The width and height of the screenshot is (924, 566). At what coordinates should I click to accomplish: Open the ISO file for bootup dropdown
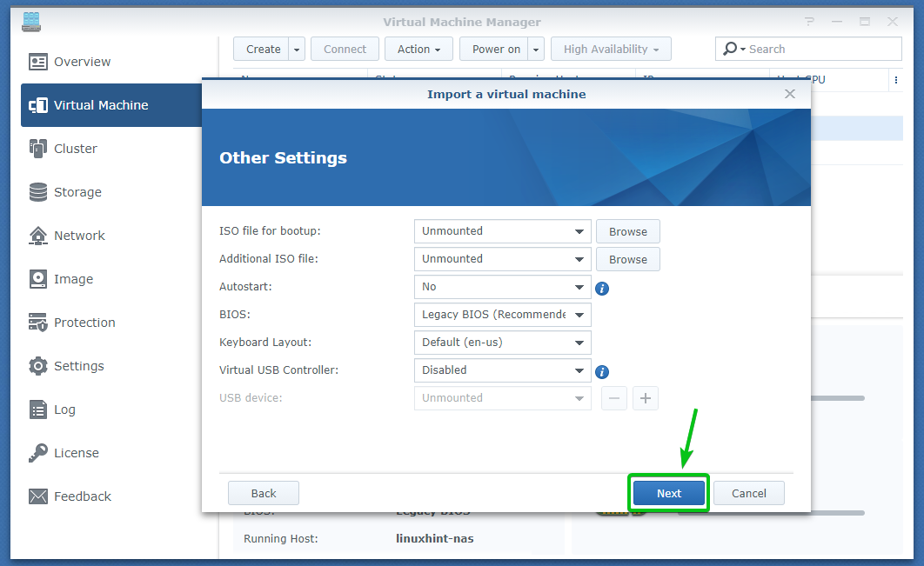502,231
